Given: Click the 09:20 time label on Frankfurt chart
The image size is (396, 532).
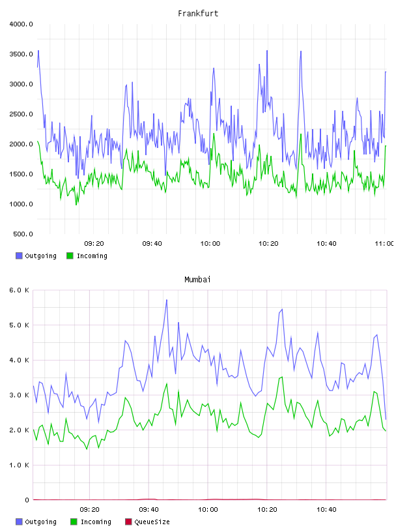Looking at the screenshot, I should (x=94, y=244).
